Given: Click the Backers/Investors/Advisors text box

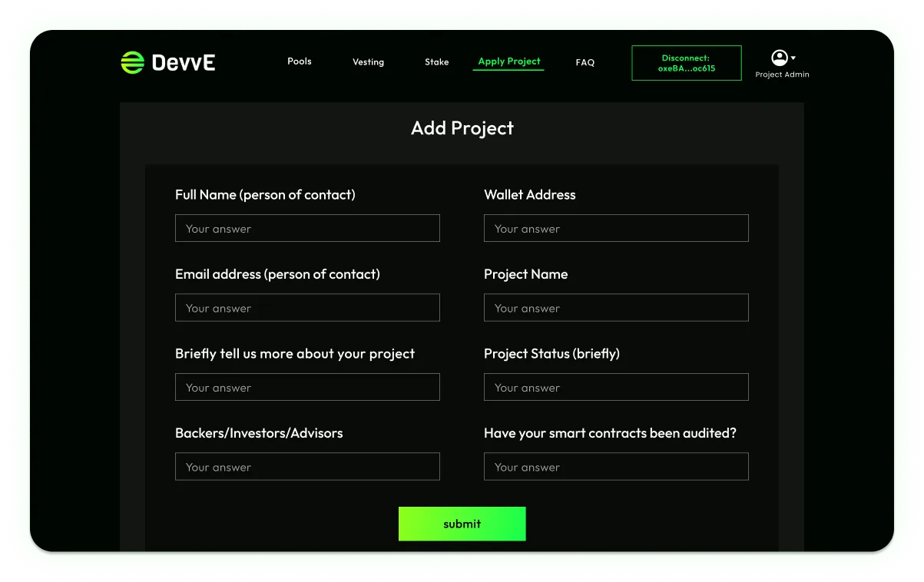Looking at the screenshot, I should (x=307, y=466).
